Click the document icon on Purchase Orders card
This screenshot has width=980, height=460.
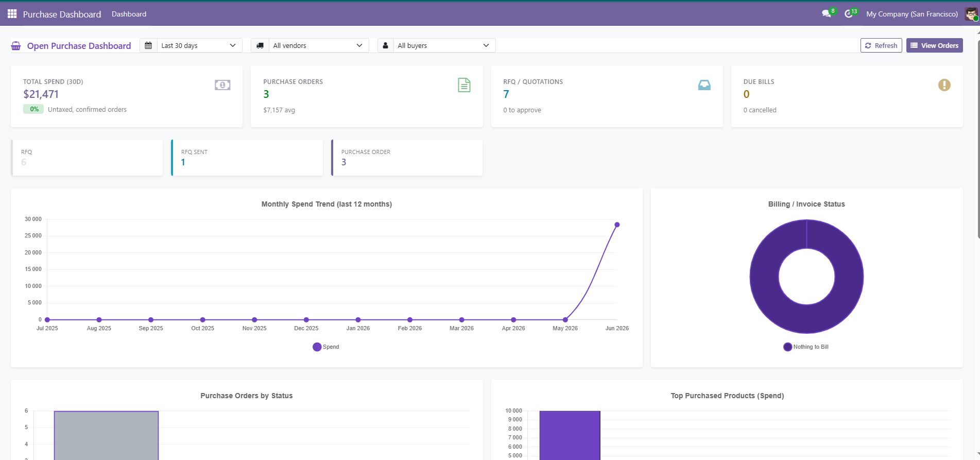tap(464, 85)
